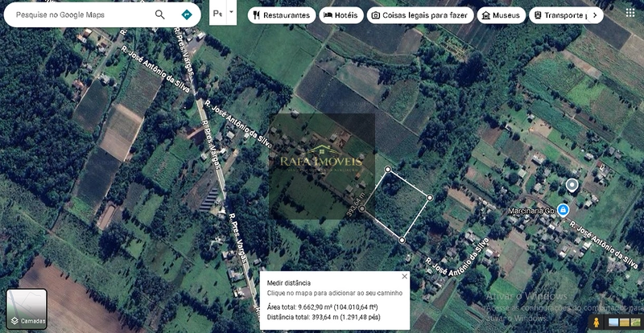Open the first sky image thumbnail in bottom strip
This screenshot has height=333, width=644.
[613, 323]
